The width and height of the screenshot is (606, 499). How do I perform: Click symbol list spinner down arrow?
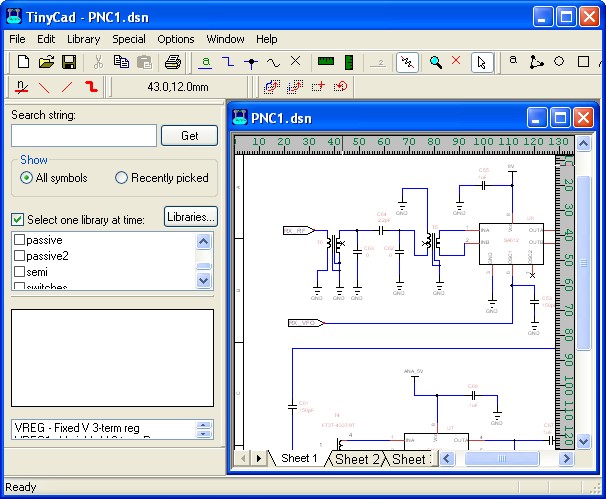203,434
